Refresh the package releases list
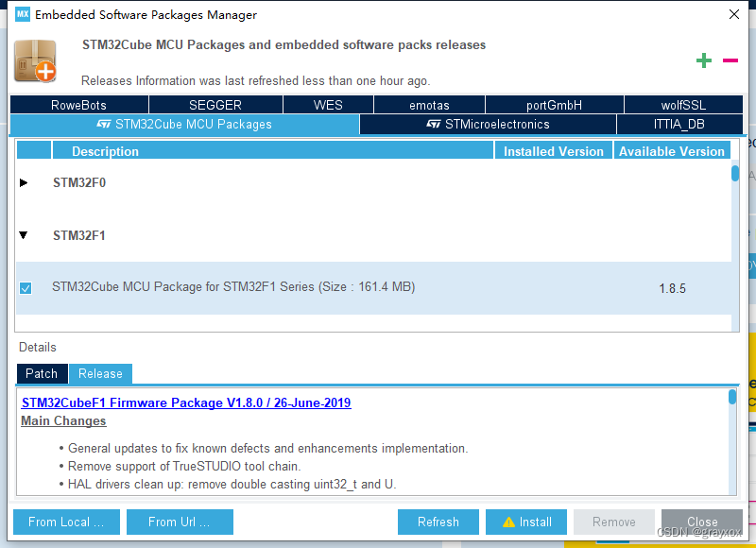 [x=438, y=522]
